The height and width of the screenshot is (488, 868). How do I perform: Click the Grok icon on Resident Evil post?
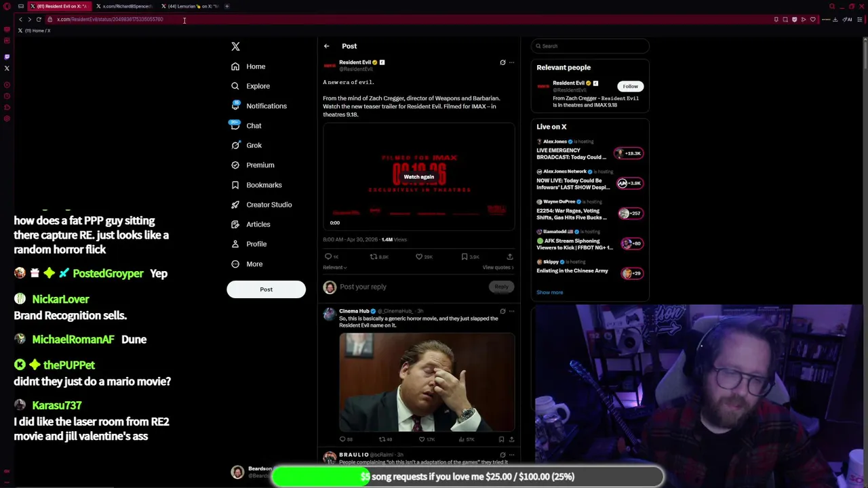pos(502,62)
